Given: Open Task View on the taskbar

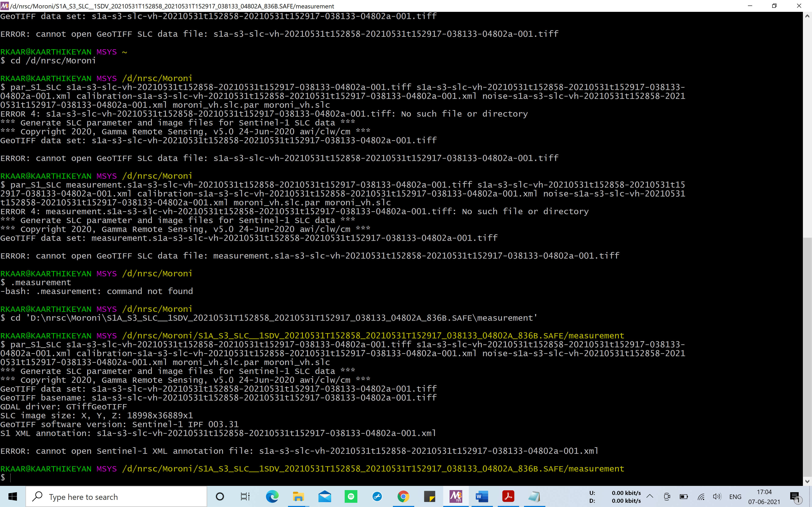Looking at the screenshot, I should (245, 497).
